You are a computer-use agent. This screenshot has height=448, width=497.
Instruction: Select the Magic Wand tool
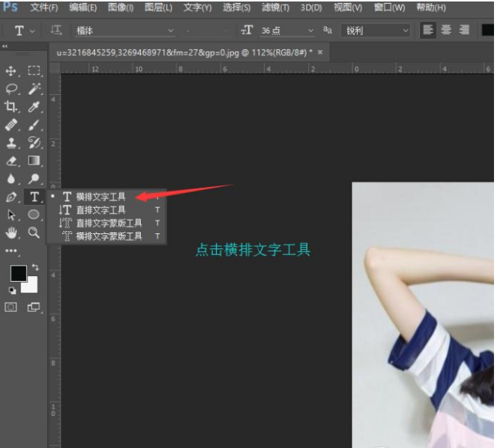coord(34,88)
